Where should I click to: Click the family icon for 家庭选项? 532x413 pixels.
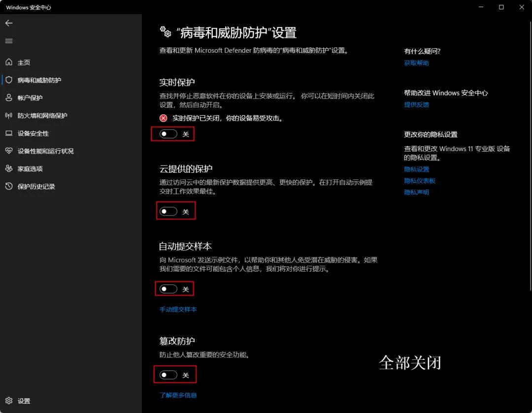[x=9, y=168]
